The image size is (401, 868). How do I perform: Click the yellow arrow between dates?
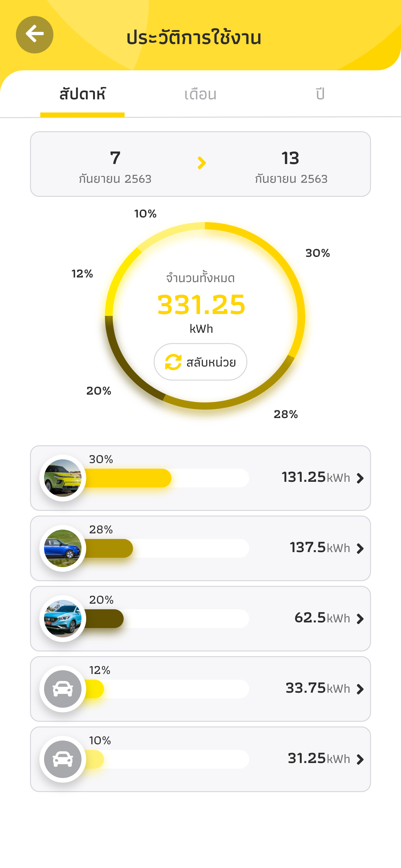click(x=201, y=163)
